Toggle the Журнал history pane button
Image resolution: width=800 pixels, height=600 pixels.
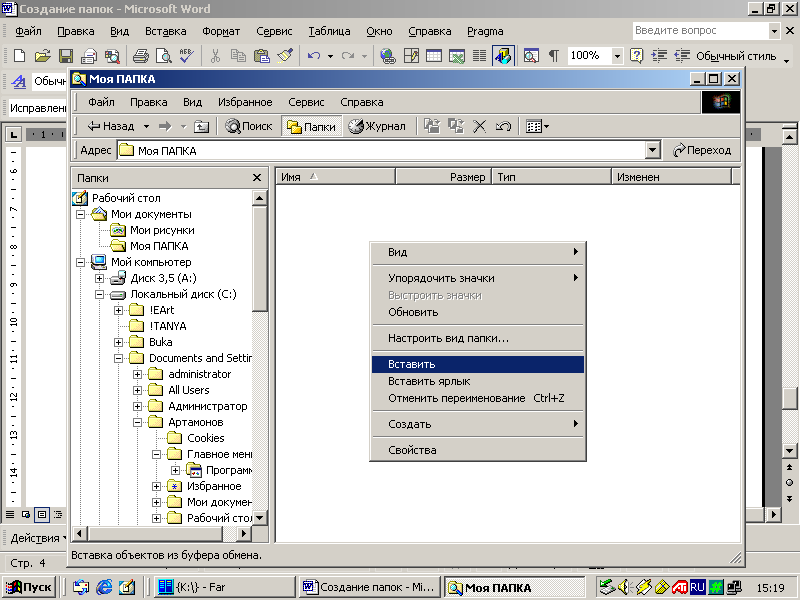[377, 126]
